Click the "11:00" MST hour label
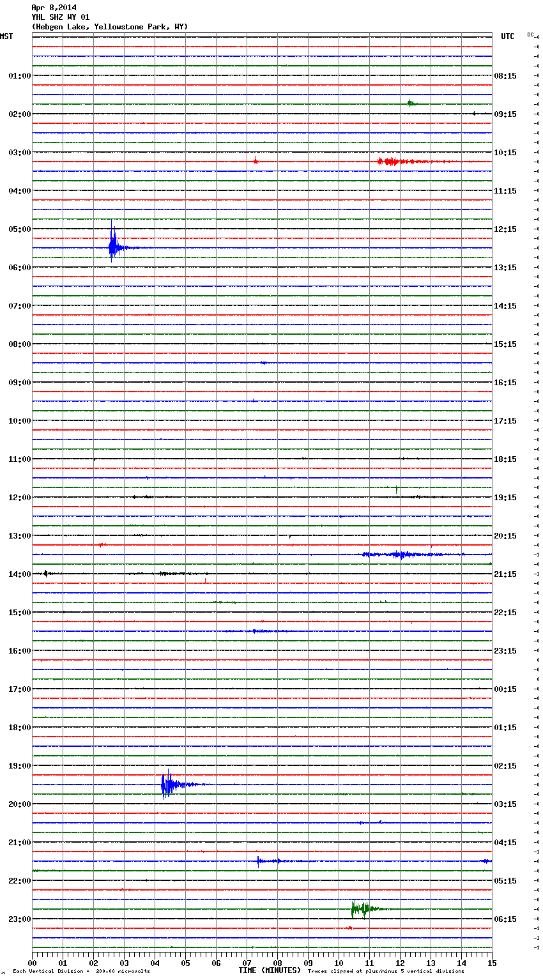The height and width of the screenshot is (980, 543). coord(20,459)
